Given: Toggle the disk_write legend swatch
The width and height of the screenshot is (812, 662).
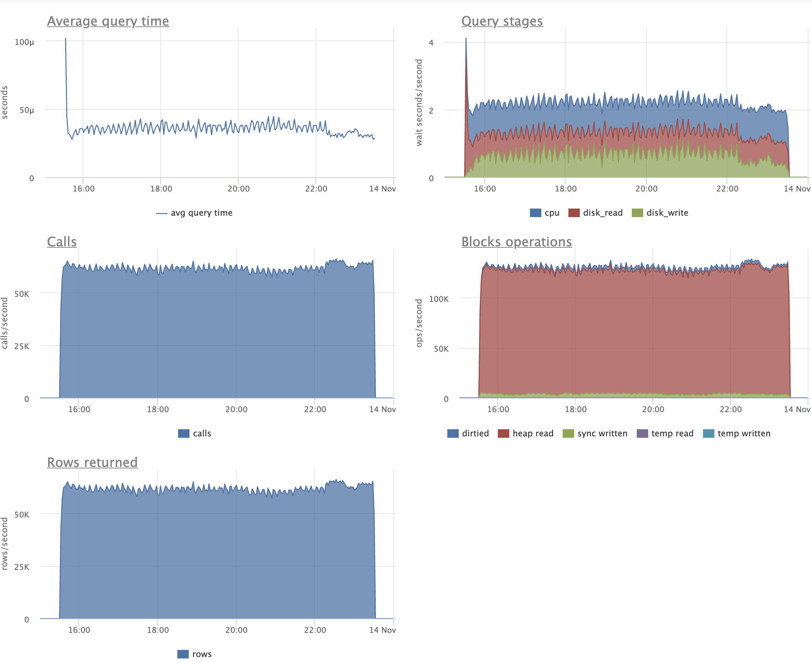Looking at the screenshot, I should (x=637, y=213).
